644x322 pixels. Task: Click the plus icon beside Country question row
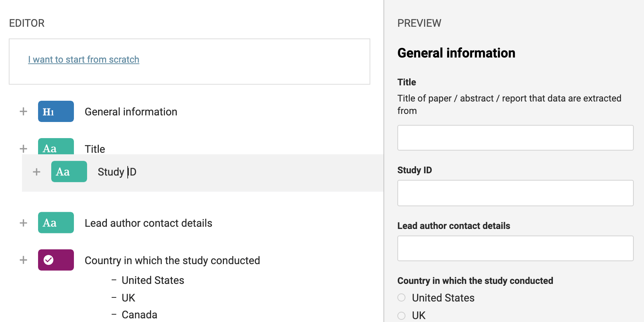(23, 260)
